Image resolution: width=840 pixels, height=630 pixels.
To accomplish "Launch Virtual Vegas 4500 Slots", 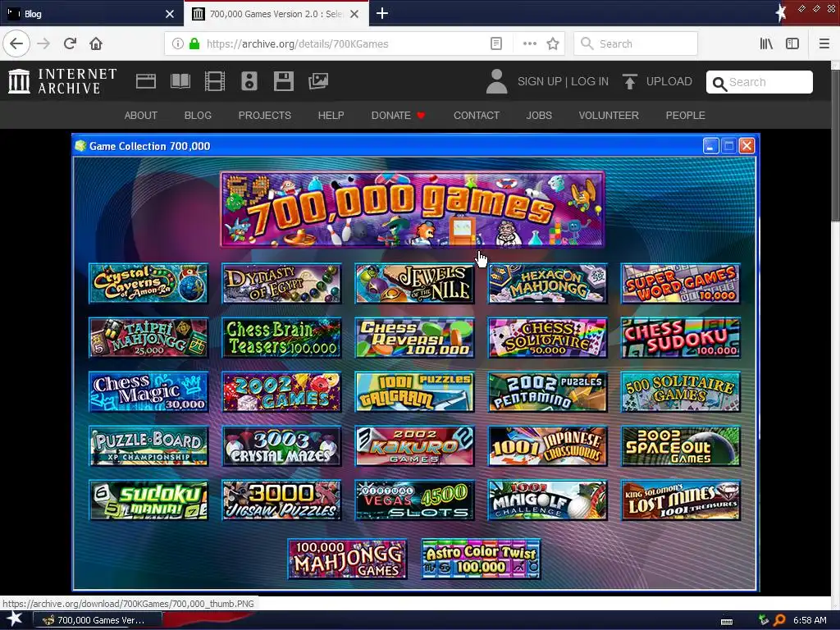I will click(x=414, y=500).
